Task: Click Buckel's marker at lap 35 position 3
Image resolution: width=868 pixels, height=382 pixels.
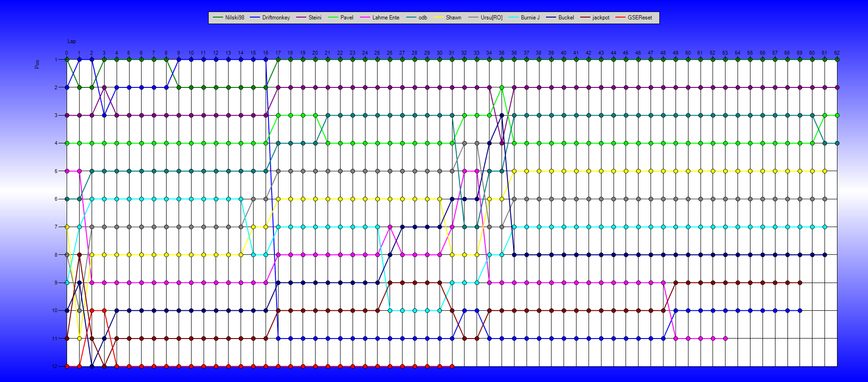Action: [x=502, y=115]
